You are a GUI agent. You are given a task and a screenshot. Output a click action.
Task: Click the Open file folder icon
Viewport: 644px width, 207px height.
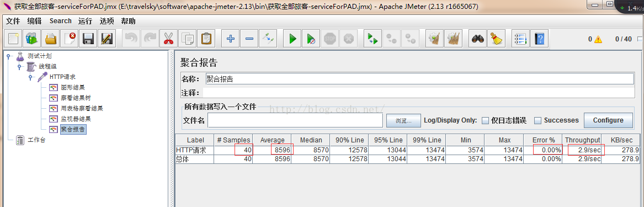[51, 39]
